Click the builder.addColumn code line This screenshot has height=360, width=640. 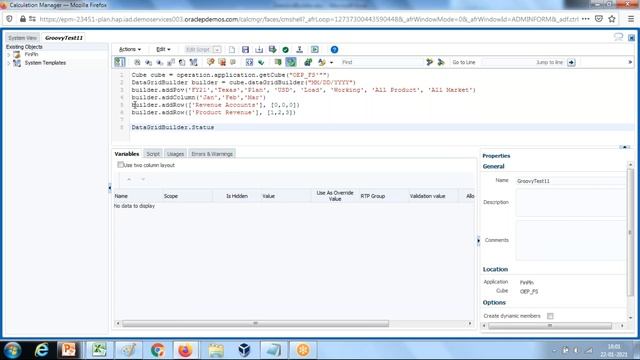198,97
